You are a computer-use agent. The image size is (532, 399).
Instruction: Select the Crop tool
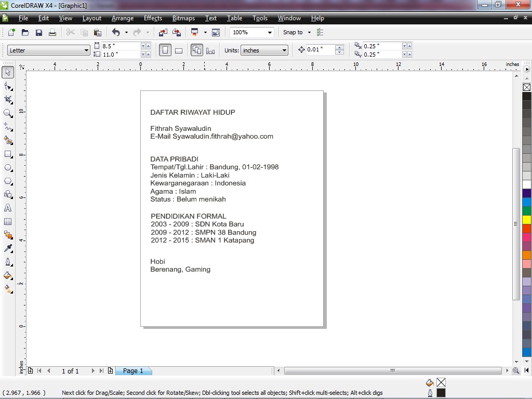[8, 99]
